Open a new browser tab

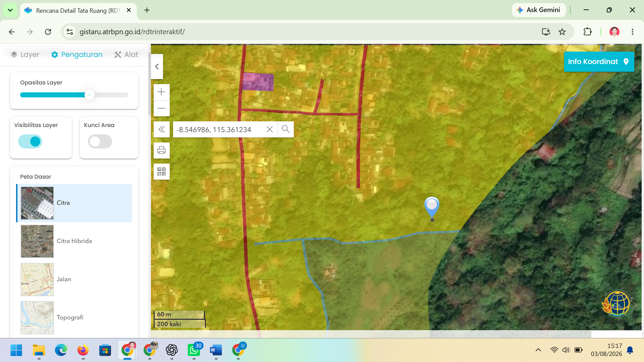tap(147, 10)
